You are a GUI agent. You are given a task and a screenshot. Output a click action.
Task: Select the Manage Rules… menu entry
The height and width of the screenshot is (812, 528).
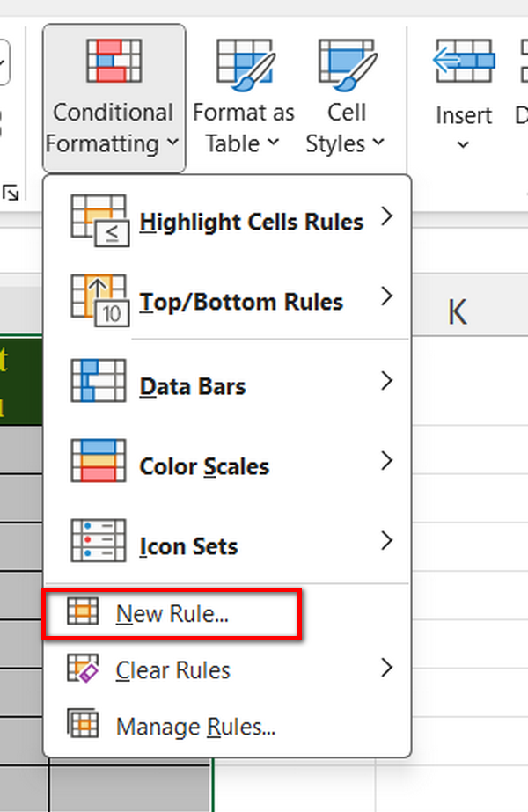pyautogui.click(x=195, y=728)
